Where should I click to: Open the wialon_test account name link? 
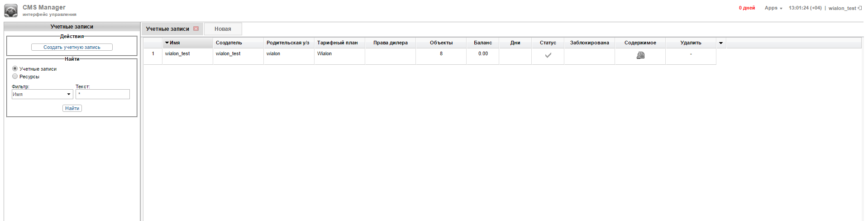pos(177,54)
